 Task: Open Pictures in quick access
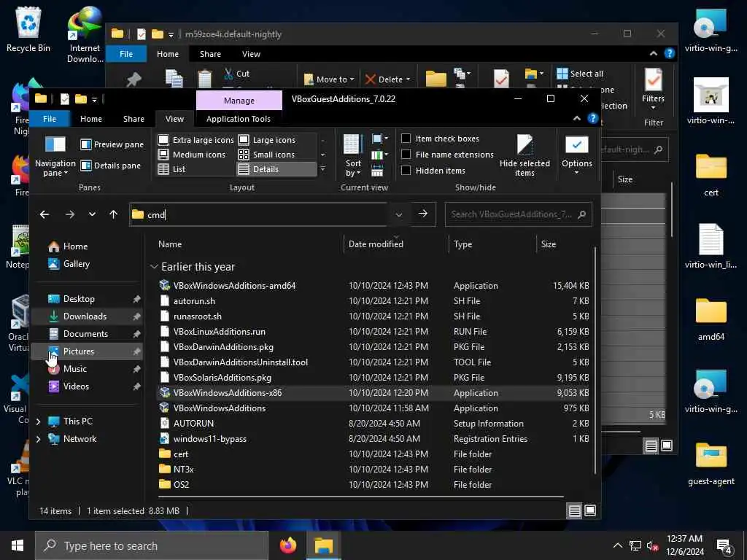coord(86,351)
